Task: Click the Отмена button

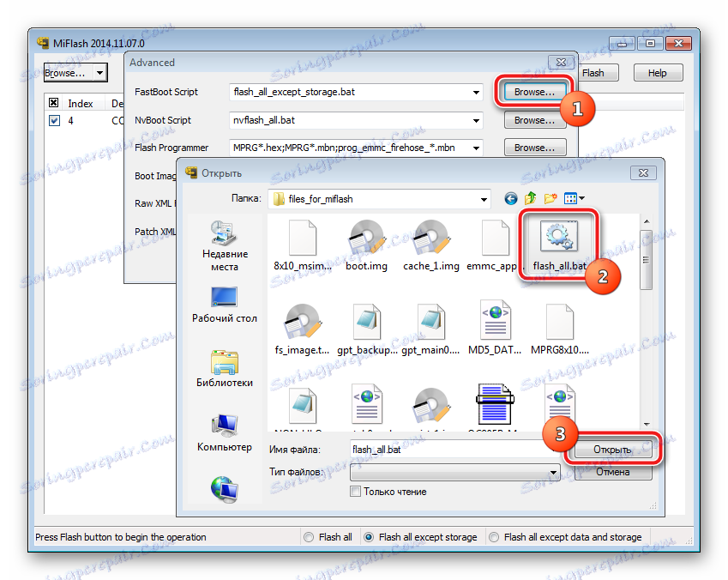Action: (613, 472)
